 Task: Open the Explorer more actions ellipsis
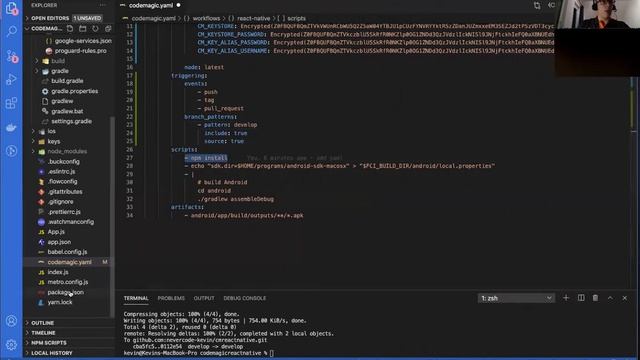coord(102,5)
